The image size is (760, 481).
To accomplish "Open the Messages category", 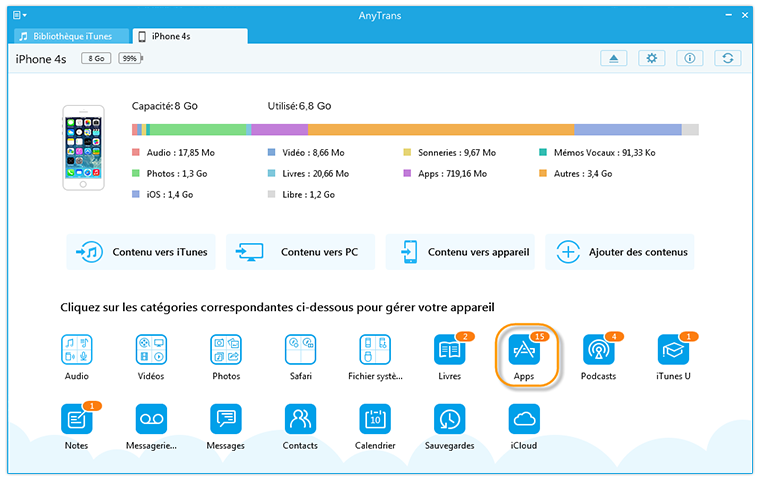I will [x=226, y=419].
